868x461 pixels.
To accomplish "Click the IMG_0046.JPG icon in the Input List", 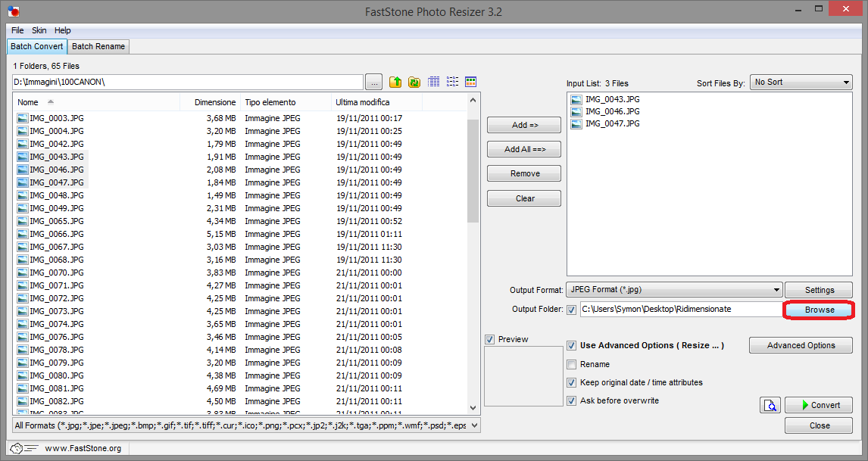I will (576, 112).
